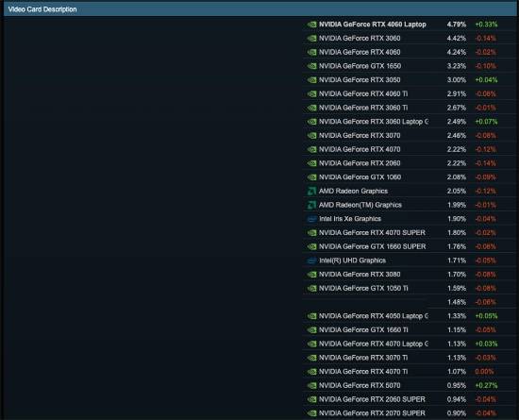Click the 3.23% share value
This screenshot has height=420, width=519.
457,66
